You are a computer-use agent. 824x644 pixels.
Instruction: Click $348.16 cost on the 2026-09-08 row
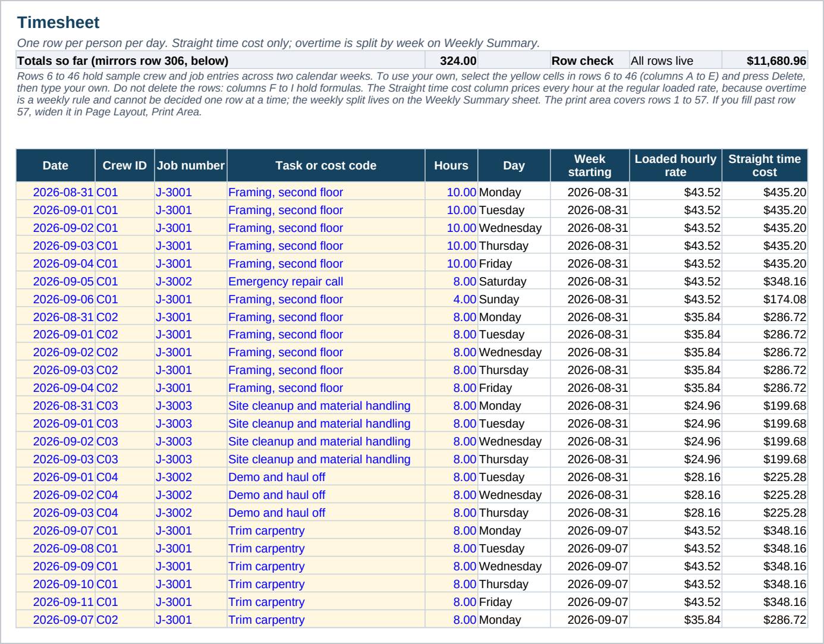tap(765, 548)
